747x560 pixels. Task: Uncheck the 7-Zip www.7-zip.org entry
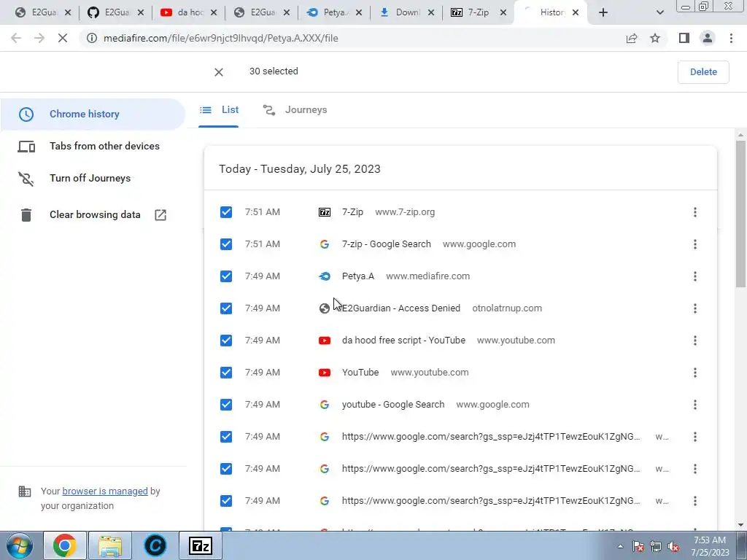pyautogui.click(x=226, y=212)
